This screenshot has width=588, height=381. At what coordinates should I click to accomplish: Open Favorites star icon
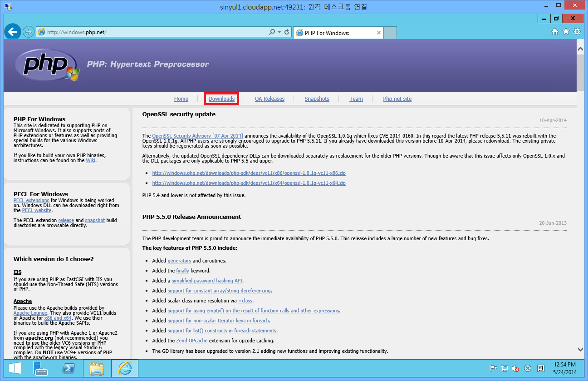point(566,32)
